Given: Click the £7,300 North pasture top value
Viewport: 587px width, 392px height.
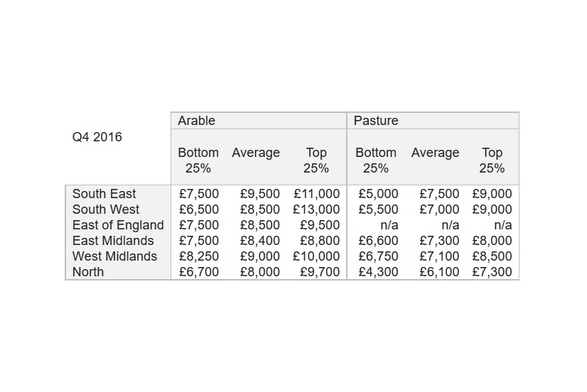Looking at the screenshot, I should [492, 272].
